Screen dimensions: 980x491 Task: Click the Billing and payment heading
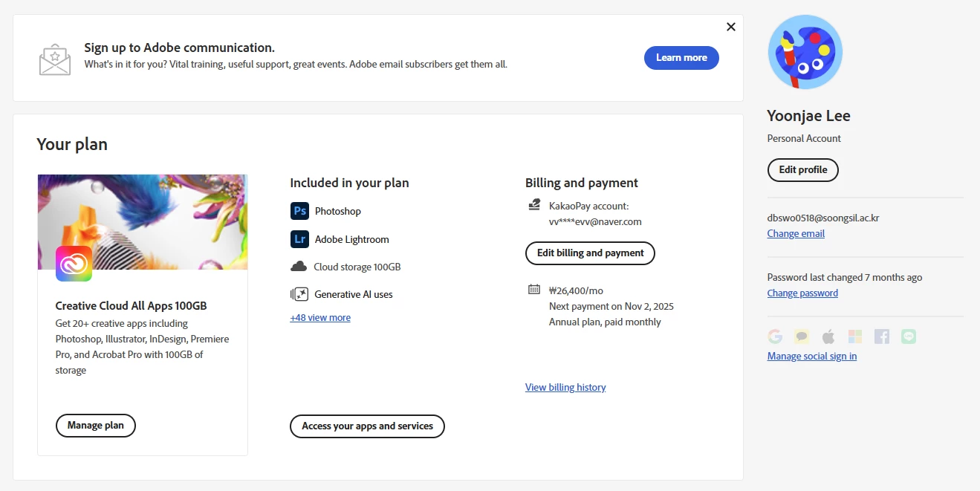[582, 183]
